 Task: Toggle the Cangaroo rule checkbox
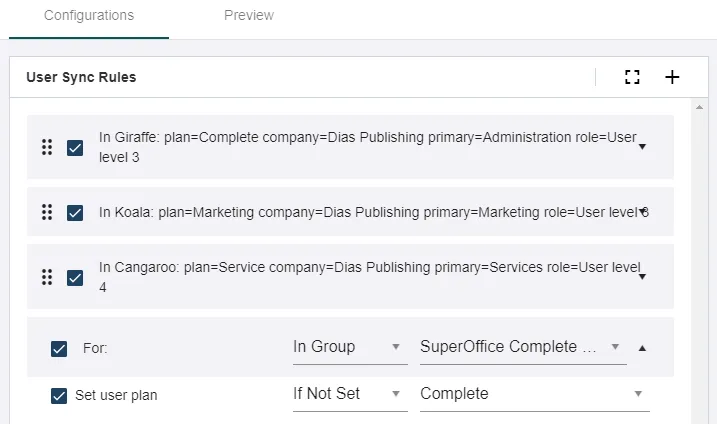75,277
